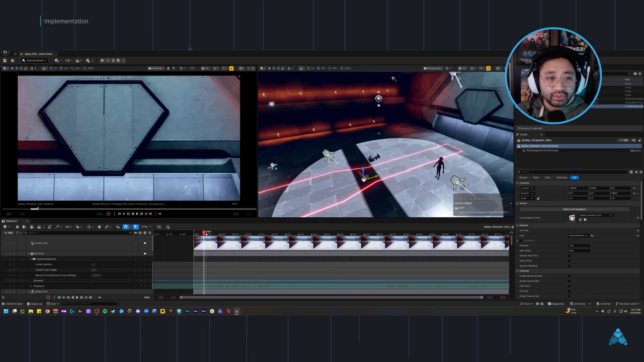Viewport: 644px width, 362px height.
Task: Close the Sequencer tab
Action: [x=27, y=221]
